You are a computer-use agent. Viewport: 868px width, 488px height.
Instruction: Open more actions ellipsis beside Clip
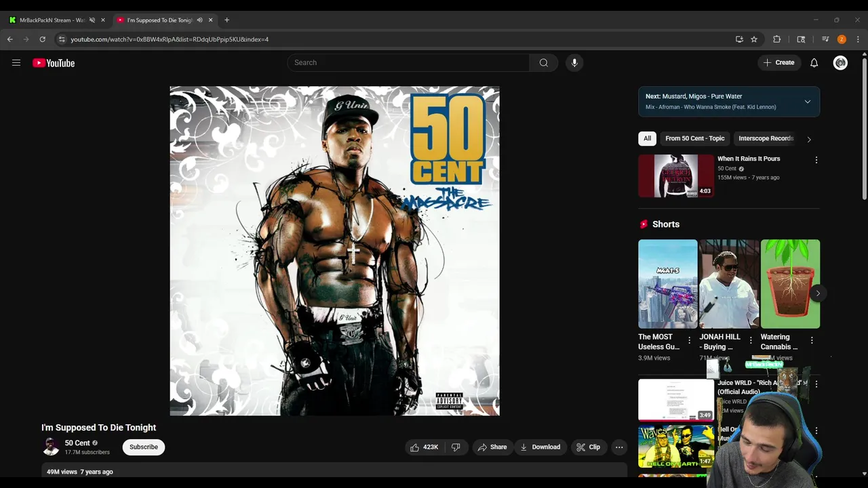[x=619, y=447]
